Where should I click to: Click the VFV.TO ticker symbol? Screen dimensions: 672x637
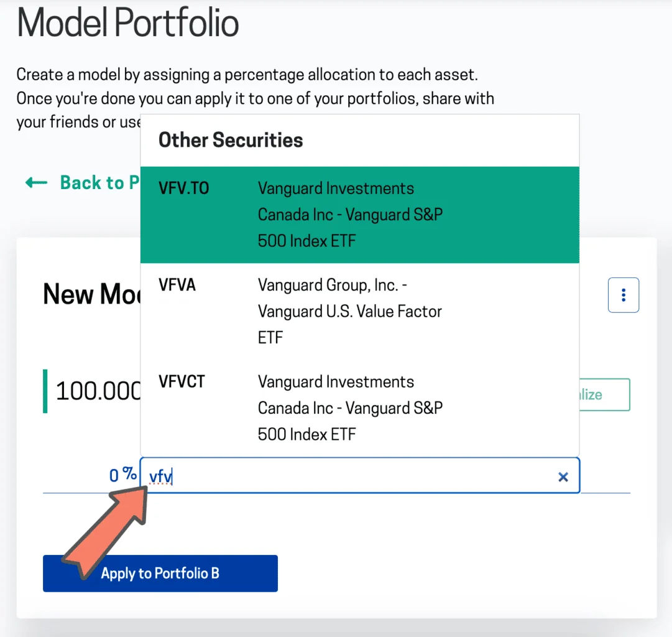184,188
